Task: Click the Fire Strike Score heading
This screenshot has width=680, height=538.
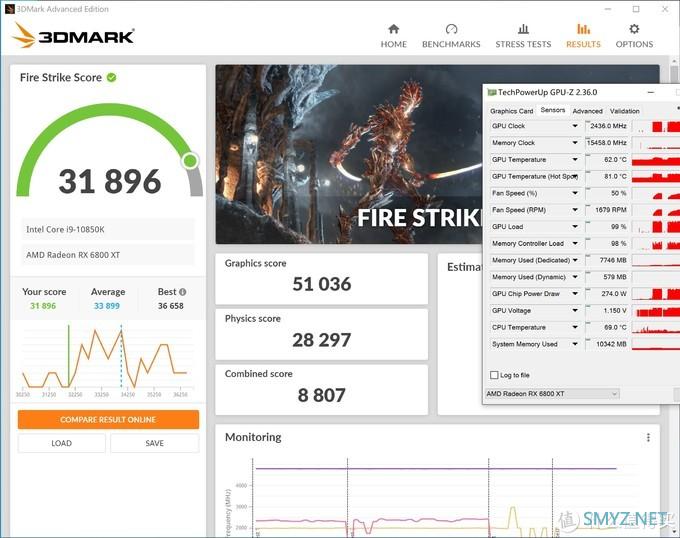Action: click(61, 78)
